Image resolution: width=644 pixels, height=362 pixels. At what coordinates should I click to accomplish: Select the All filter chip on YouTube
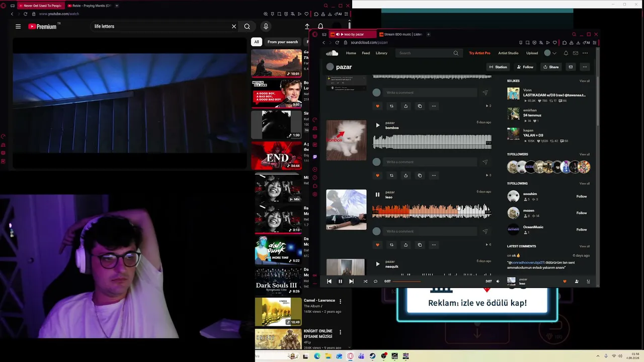pyautogui.click(x=257, y=42)
